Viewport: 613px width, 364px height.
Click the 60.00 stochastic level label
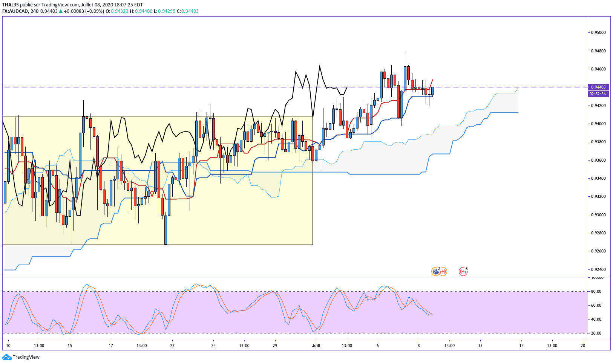coord(596,305)
